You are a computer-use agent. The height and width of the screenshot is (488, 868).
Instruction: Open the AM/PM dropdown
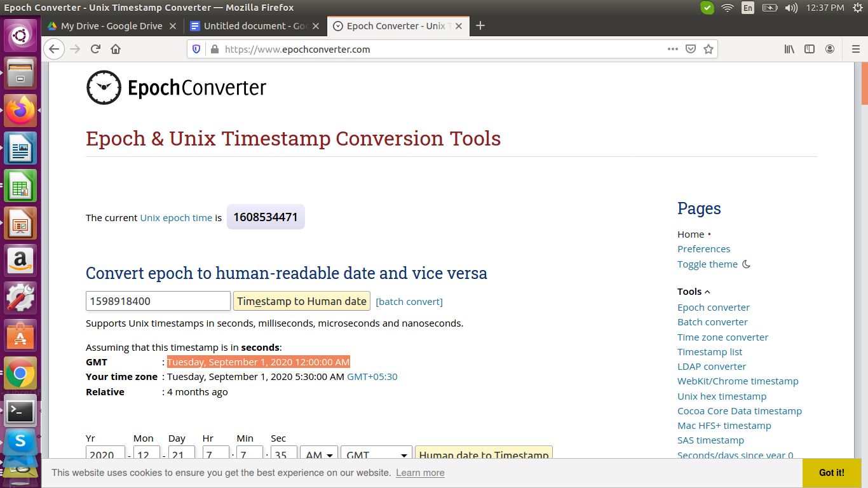coord(320,452)
